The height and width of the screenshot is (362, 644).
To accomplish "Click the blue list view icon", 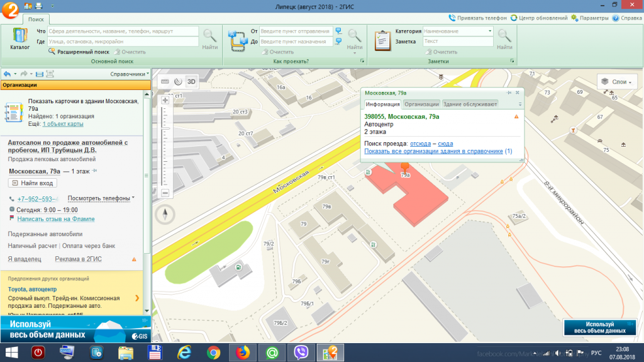I will (40, 74).
